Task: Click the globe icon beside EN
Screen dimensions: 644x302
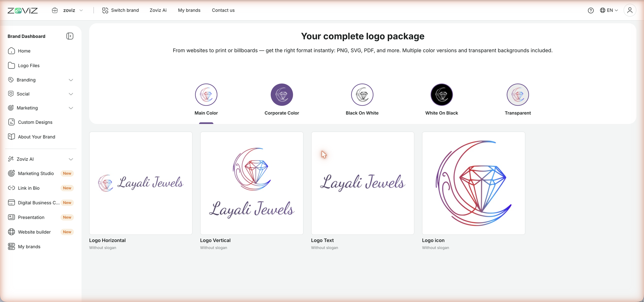Action: coord(602,10)
